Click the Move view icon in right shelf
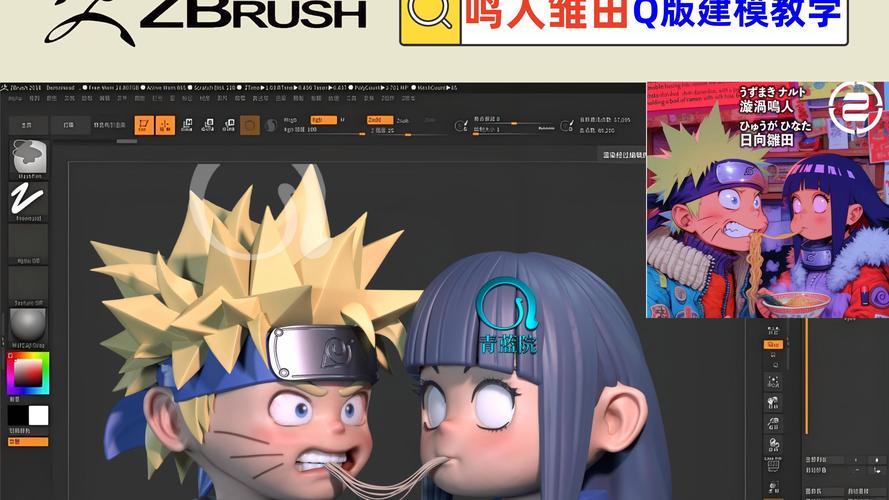Viewport: 889px width, 500px height. coord(773,403)
